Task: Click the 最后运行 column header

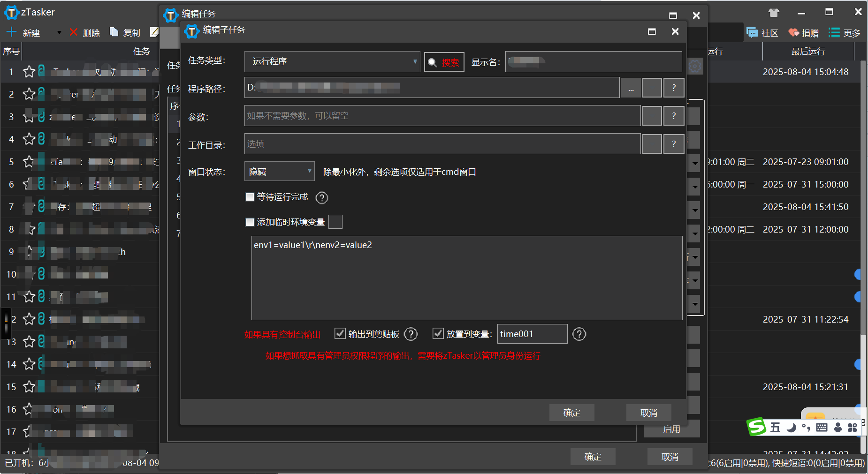Action: (x=807, y=52)
